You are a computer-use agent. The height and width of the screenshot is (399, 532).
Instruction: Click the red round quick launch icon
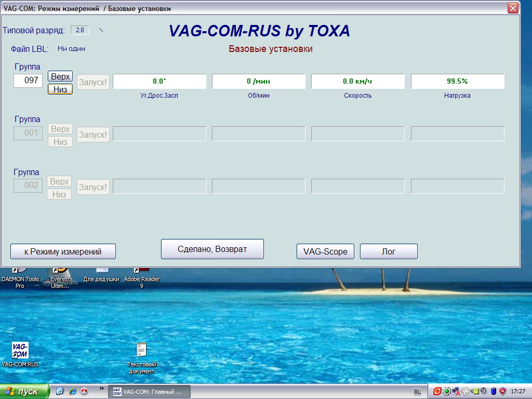click(x=84, y=391)
